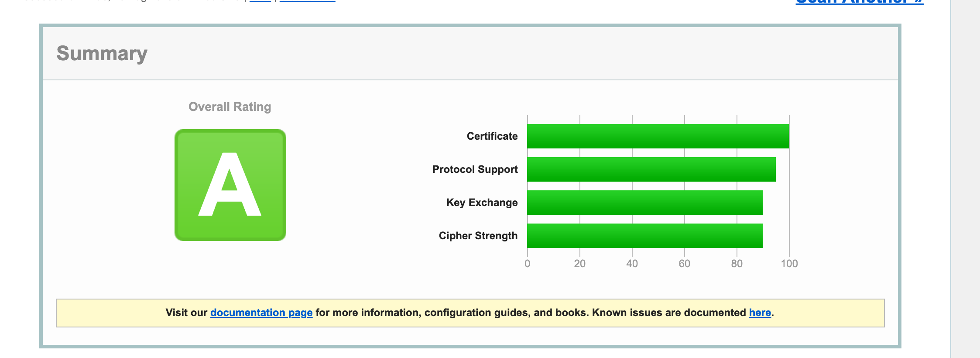Click the 60 axis tick label
This screenshot has width=980, height=358.
pyautogui.click(x=684, y=264)
